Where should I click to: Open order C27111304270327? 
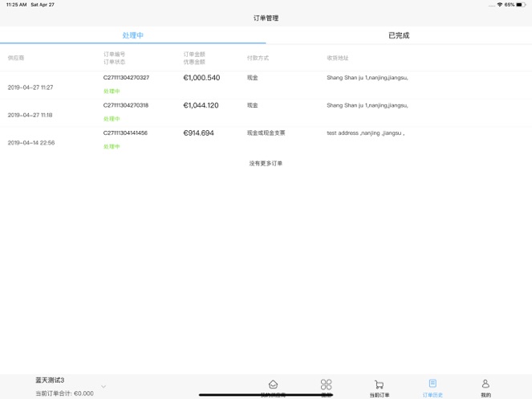tap(126, 78)
